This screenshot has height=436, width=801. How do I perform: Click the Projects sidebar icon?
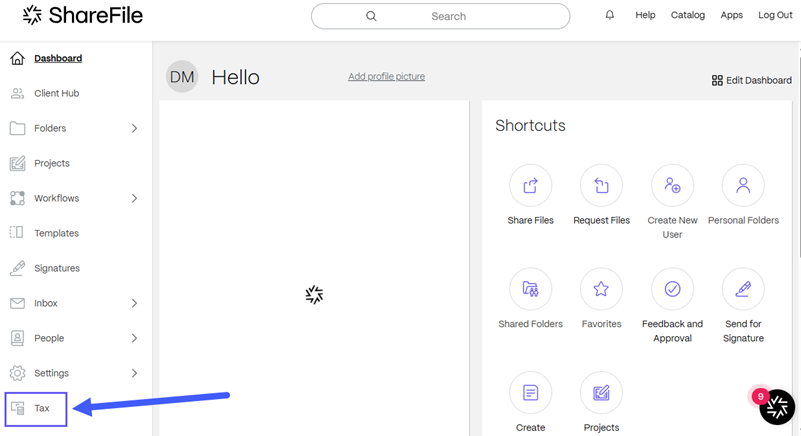click(x=17, y=163)
